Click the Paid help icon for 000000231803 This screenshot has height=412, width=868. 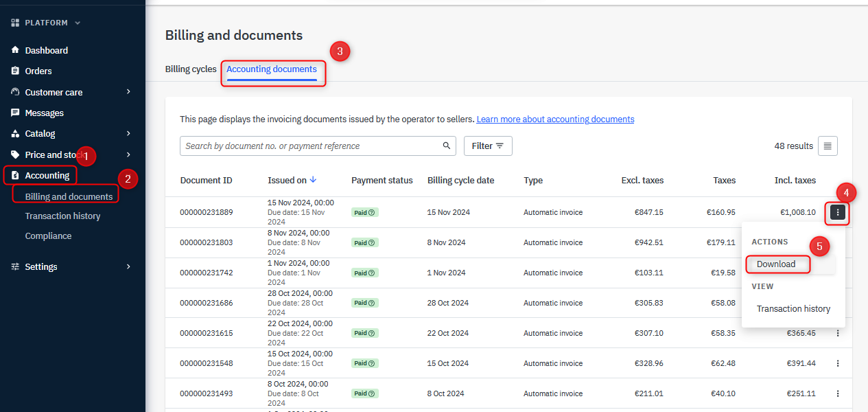(372, 243)
